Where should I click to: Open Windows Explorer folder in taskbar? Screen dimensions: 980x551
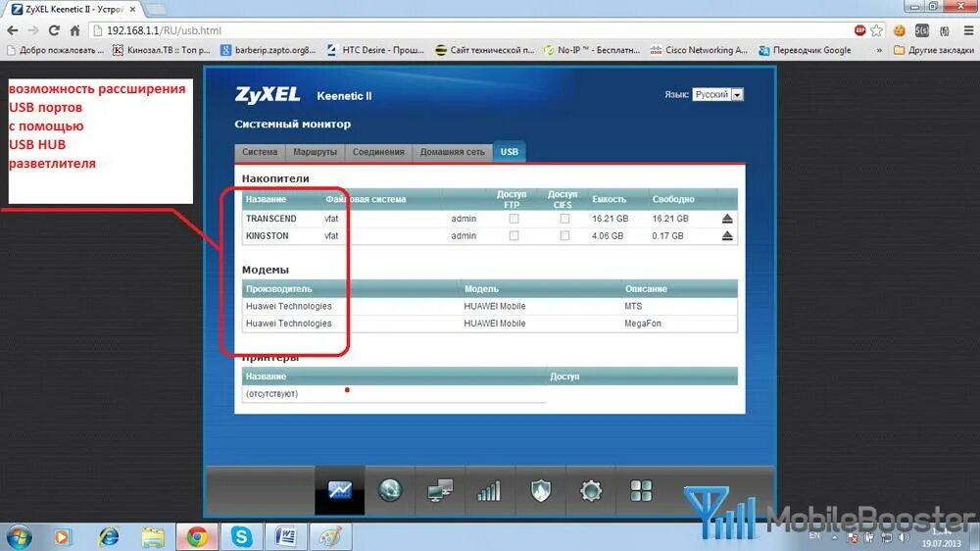coord(153,536)
